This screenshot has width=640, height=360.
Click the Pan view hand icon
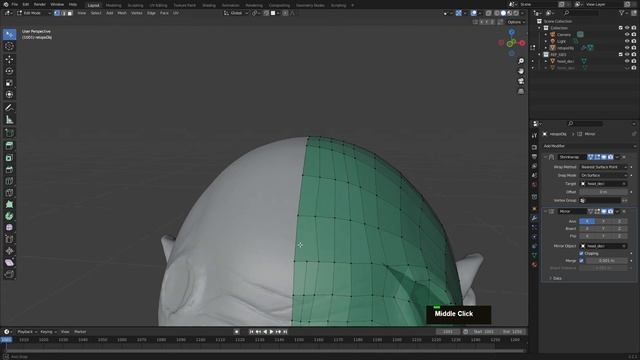pyautogui.click(x=521, y=71)
